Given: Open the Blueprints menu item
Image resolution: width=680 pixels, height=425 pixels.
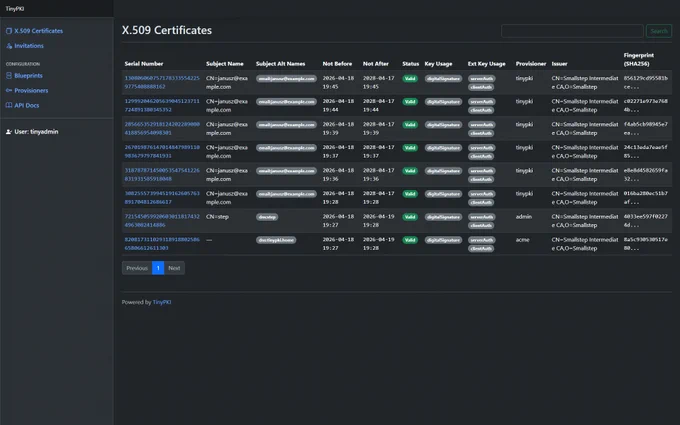Looking at the screenshot, I should [28, 75].
